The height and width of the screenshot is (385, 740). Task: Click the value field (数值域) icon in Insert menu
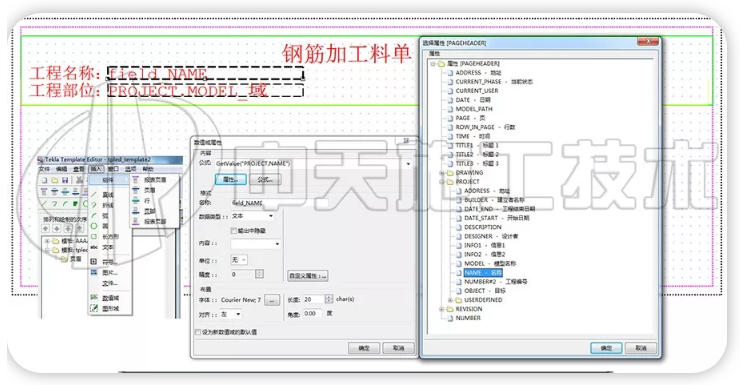93,298
